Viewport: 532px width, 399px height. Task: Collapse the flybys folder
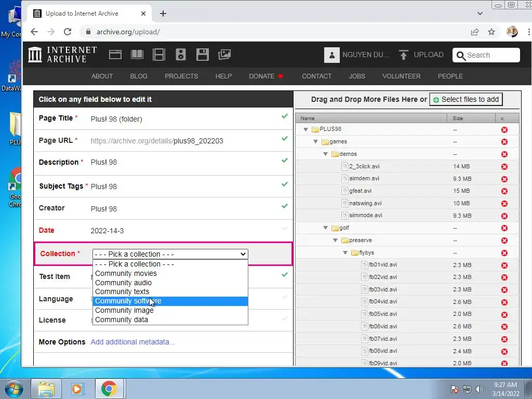coord(345,253)
